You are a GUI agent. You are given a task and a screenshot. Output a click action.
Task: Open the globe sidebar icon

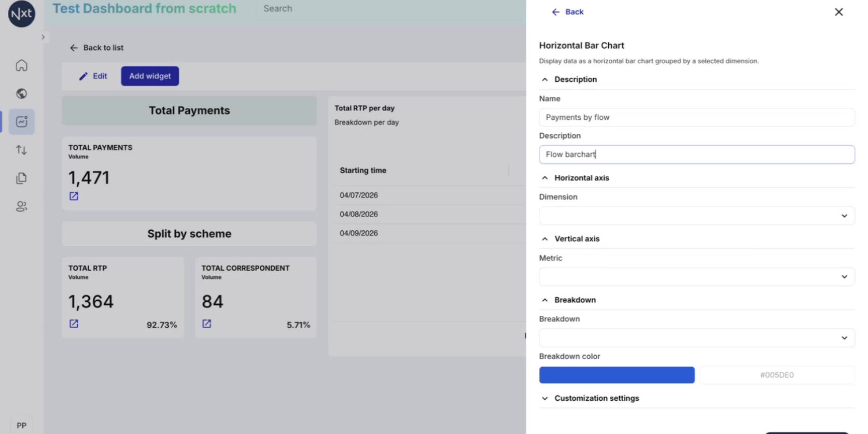click(21, 93)
